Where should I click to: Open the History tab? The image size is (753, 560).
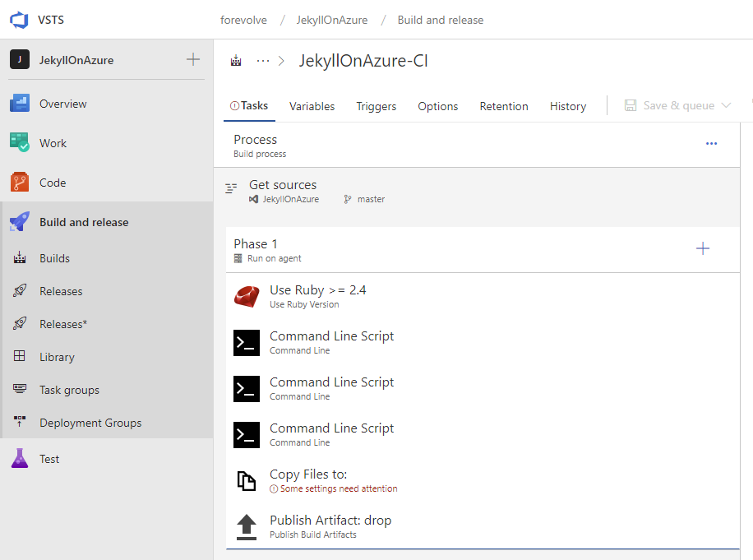(x=568, y=107)
